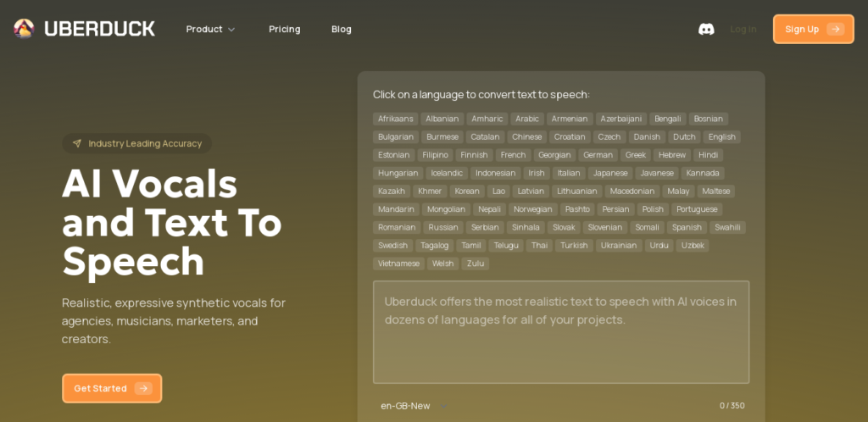The image size is (868, 422).
Task: Select Mandarin language
Action: click(396, 209)
